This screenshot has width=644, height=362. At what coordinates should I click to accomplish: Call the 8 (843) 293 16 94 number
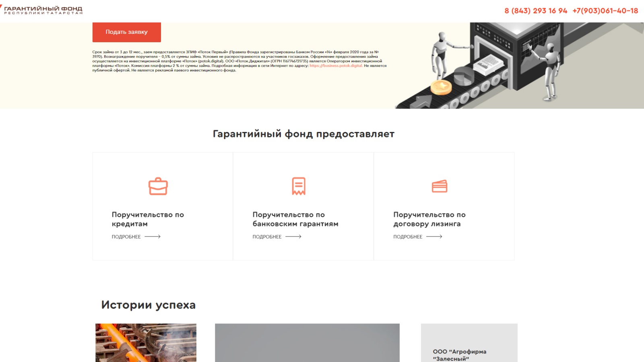[x=536, y=11]
